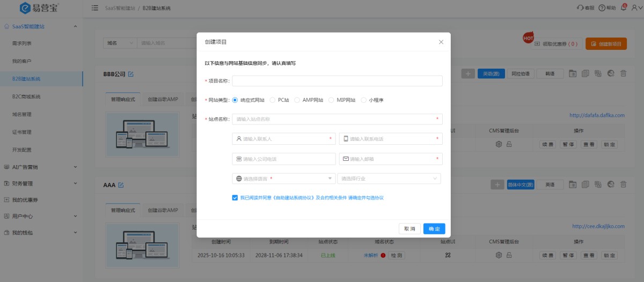Open the http://dafafa.daflka.com link
This screenshot has height=282, width=644.
click(597, 115)
